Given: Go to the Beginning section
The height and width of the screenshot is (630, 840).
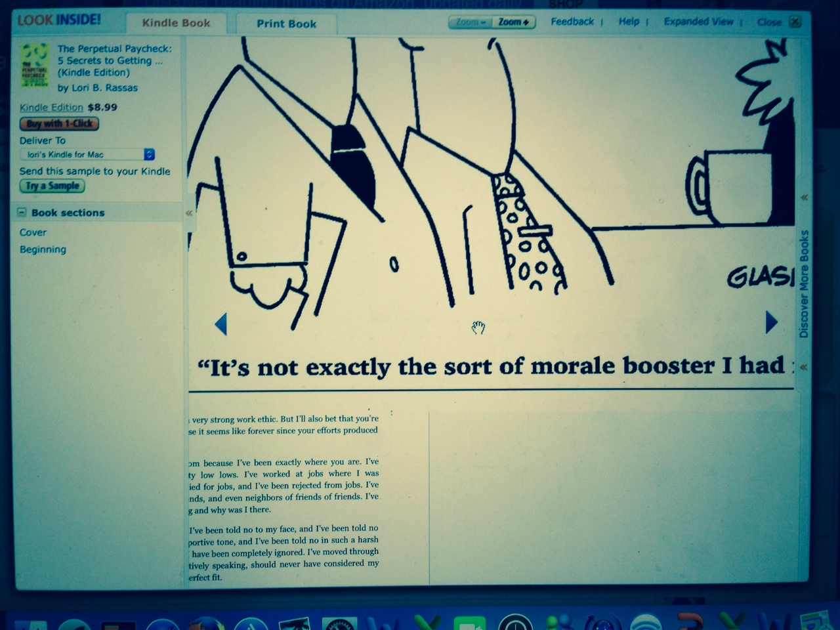Looking at the screenshot, I should [43, 249].
